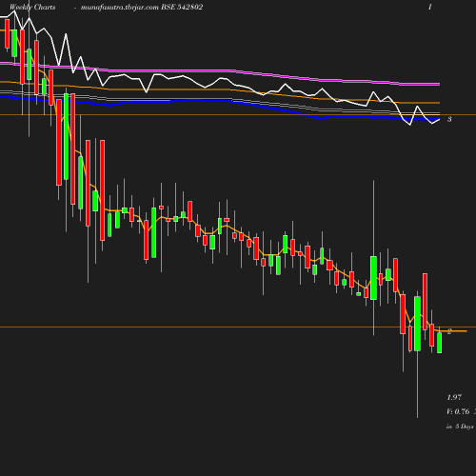Viewport: 476px width, 476px height.
Task: Click the axis label '2' near last candle
Action: [x=449, y=331]
